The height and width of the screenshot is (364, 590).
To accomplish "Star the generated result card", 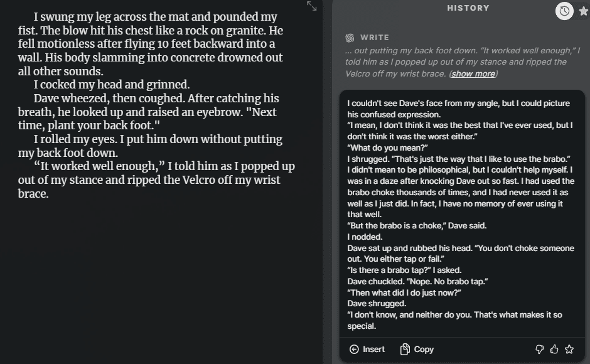I will 569,350.
